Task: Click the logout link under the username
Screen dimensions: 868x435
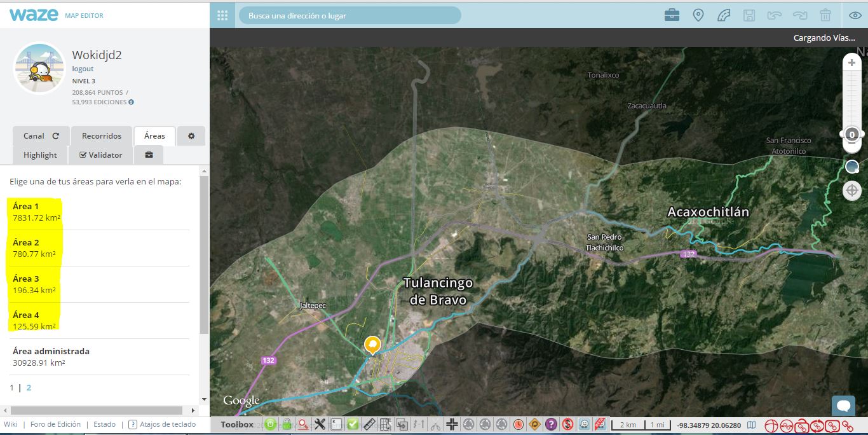Action: click(83, 69)
